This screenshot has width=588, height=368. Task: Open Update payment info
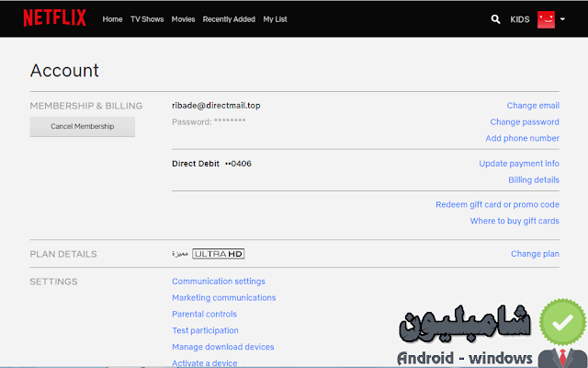pos(519,164)
